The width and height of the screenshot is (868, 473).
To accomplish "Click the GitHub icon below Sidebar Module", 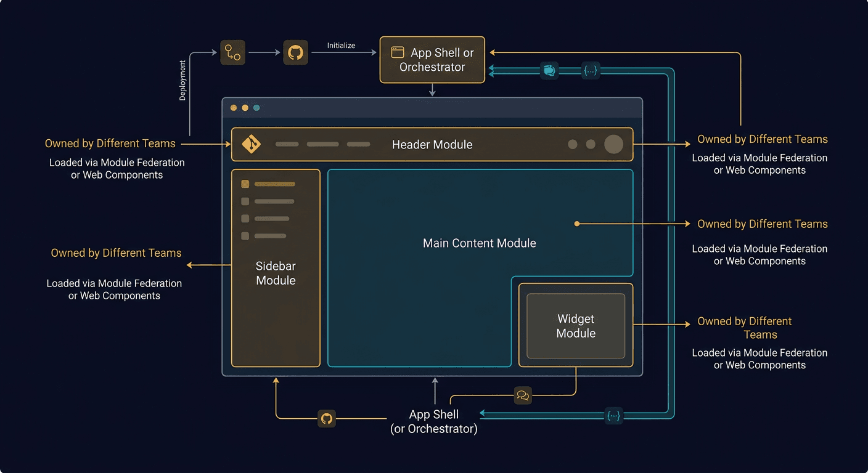I will [327, 419].
